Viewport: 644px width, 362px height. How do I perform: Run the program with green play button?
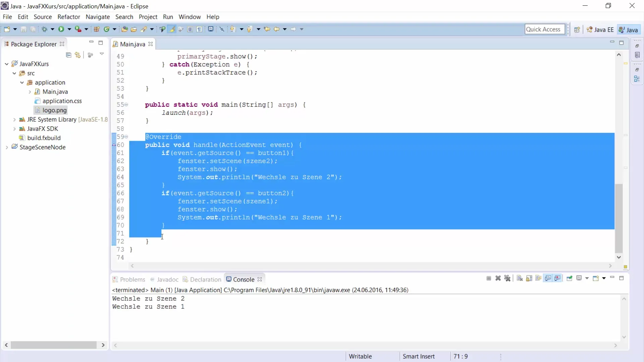(x=61, y=29)
